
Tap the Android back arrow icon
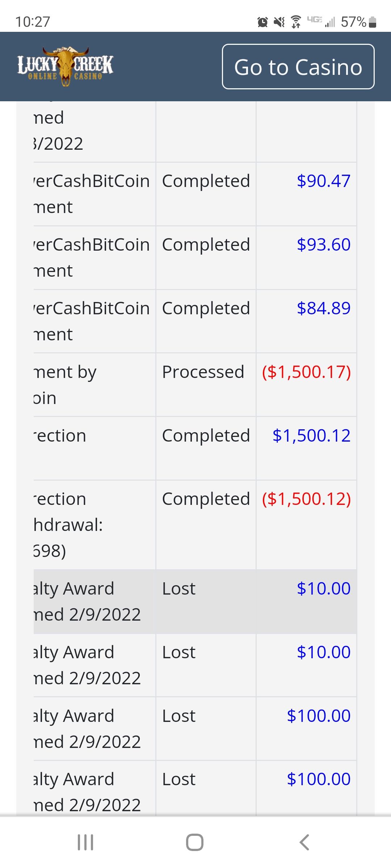(304, 842)
